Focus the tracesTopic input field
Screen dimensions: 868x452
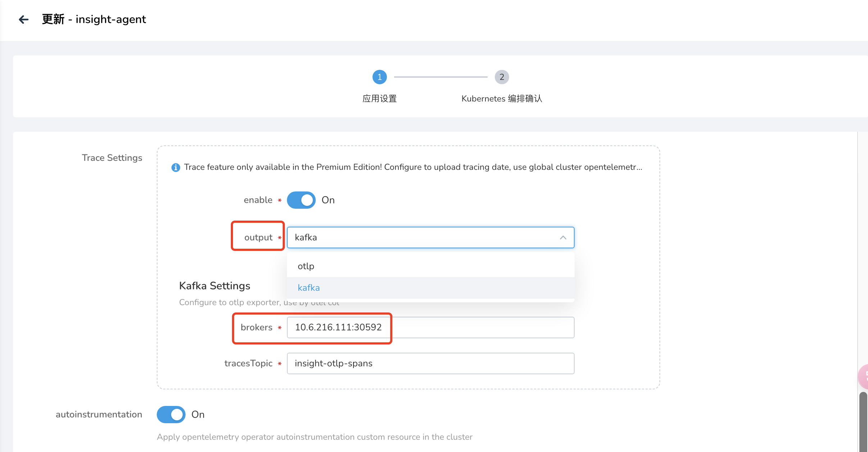pyautogui.click(x=430, y=363)
